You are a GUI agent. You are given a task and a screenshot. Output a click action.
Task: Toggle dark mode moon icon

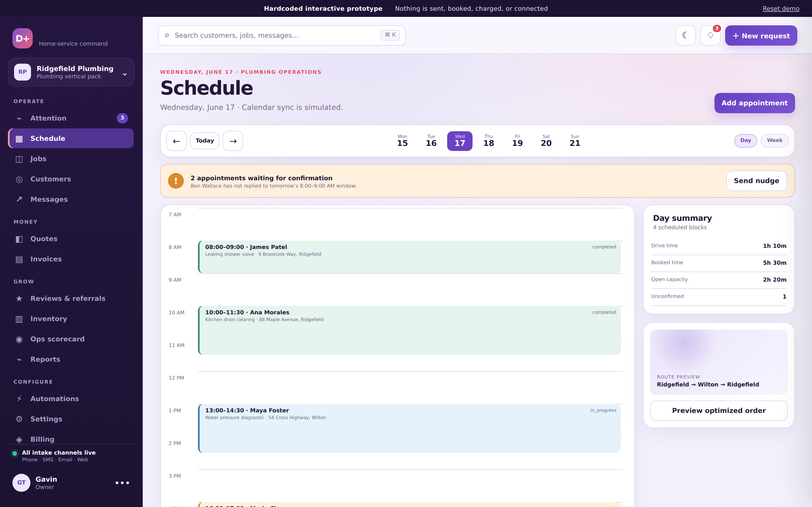click(x=685, y=35)
